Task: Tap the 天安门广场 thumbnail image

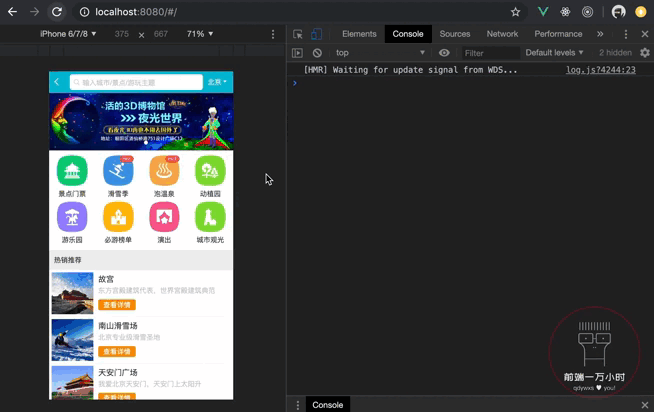Action: pyautogui.click(x=73, y=382)
